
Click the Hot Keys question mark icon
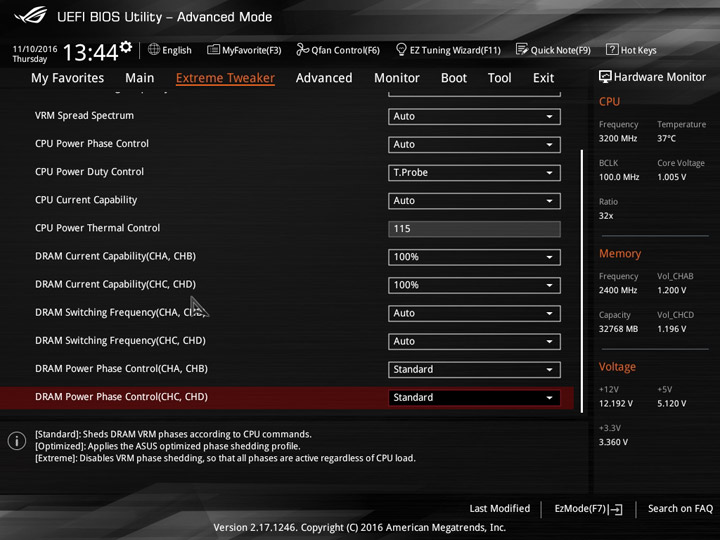tap(612, 49)
